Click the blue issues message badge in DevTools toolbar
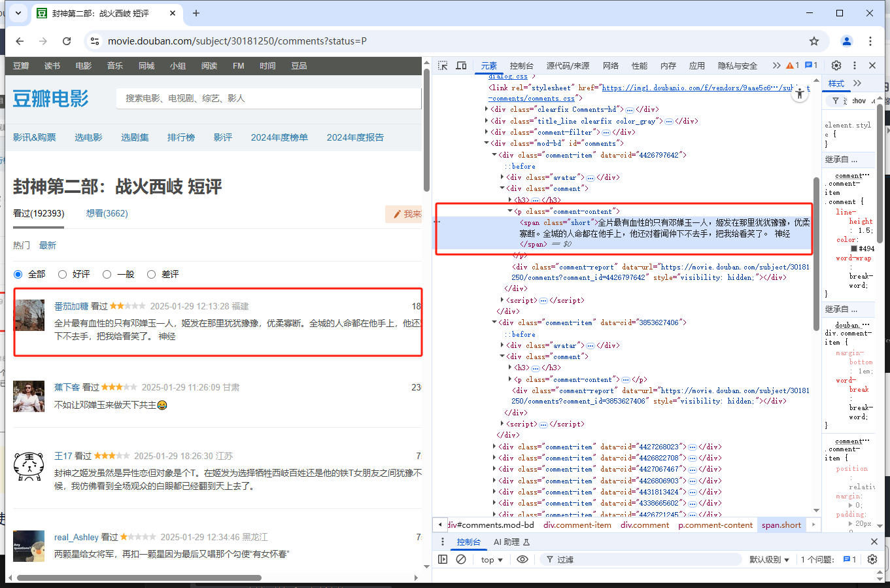The width and height of the screenshot is (890, 588). pyautogui.click(x=811, y=65)
